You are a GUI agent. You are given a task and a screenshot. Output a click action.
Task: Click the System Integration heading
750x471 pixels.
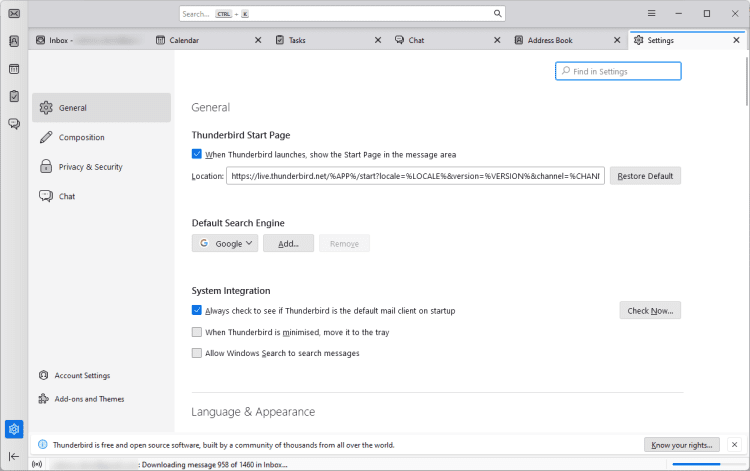coord(231,291)
